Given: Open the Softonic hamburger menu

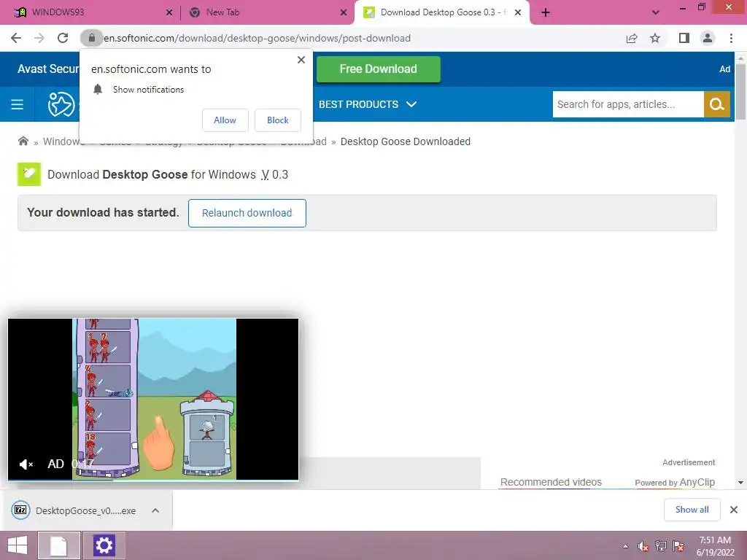Looking at the screenshot, I should click(x=18, y=104).
